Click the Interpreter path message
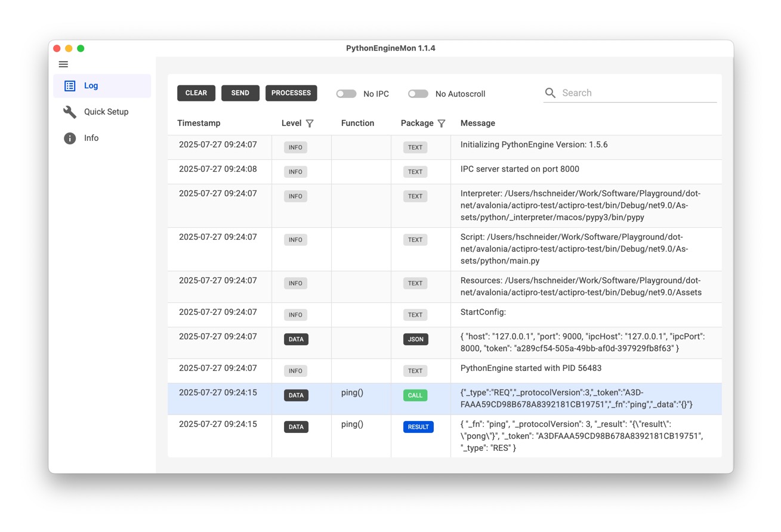 (x=581, y=206)
